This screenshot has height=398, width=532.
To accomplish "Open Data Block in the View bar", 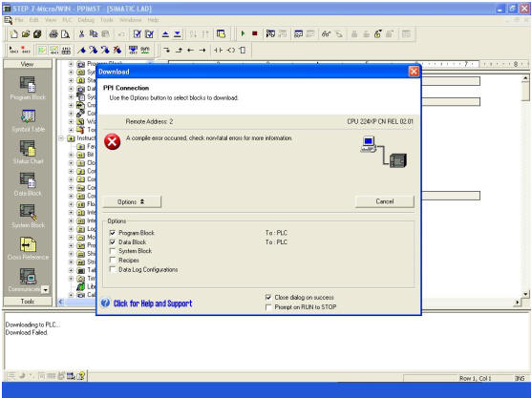I will (28, 184).
